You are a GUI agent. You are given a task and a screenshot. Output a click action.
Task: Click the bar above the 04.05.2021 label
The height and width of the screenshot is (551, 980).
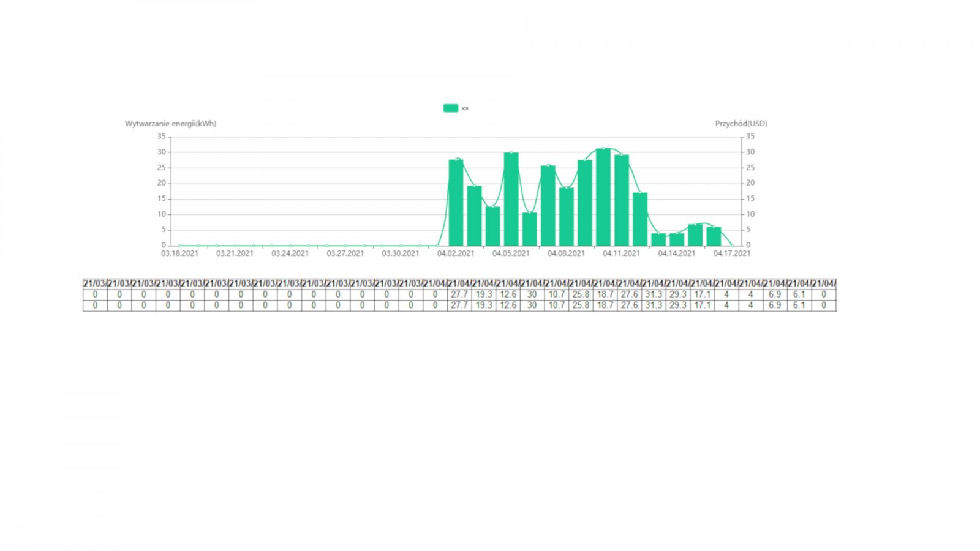tap(511, 199)
